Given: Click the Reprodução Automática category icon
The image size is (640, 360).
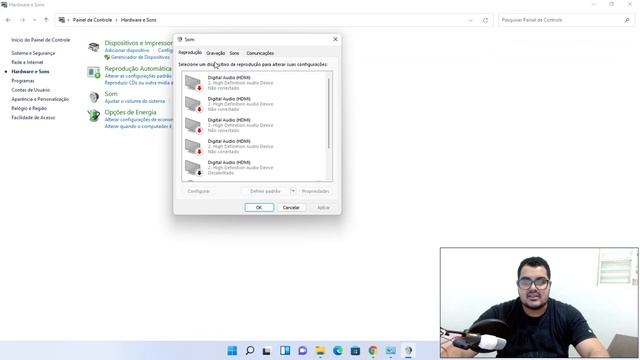Looking at the screenshot, I should 93,73.
